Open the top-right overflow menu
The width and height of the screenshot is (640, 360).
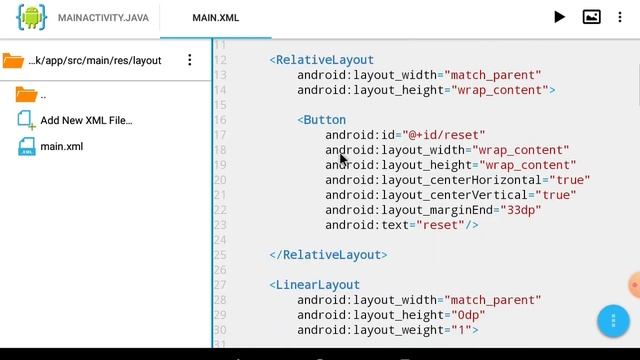click(x=620, y=17)
